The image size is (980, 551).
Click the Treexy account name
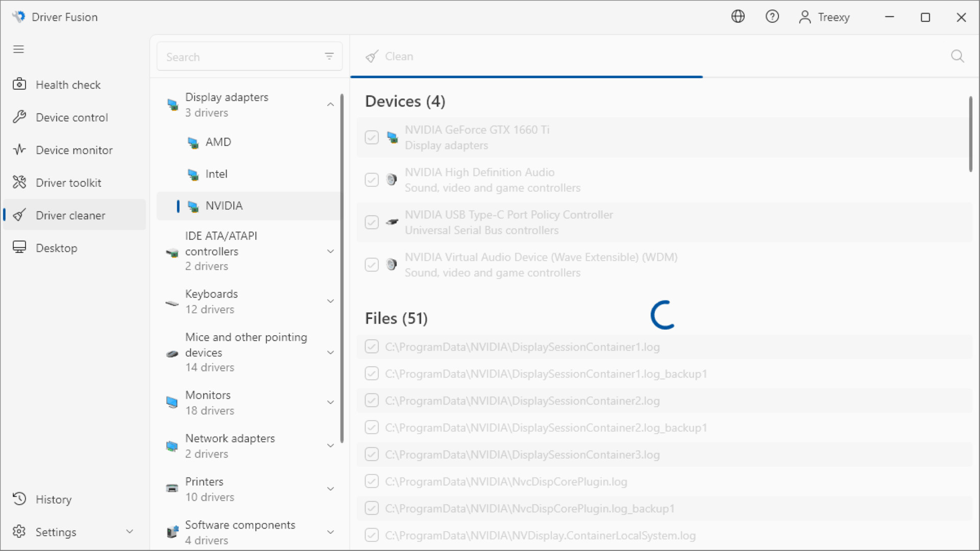tap(834, 17)
